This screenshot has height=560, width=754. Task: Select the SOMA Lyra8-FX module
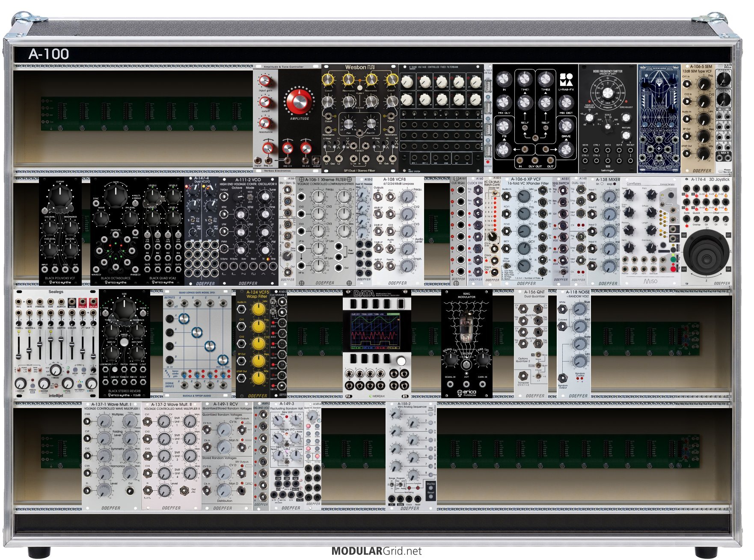(x=535, y=119)
